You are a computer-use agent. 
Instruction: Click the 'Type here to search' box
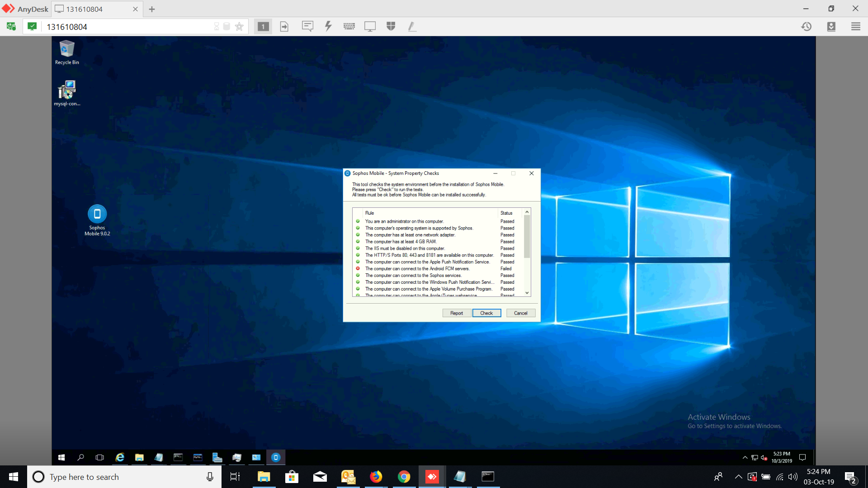click(x=124, y=477)
